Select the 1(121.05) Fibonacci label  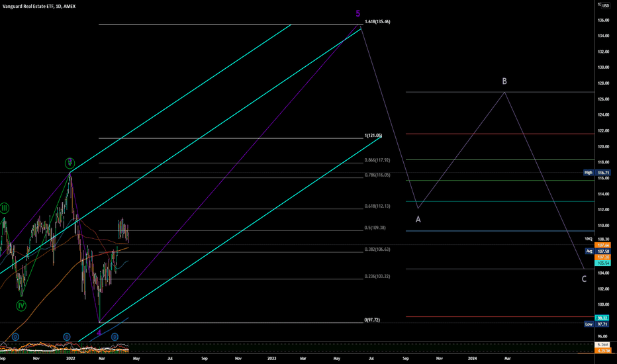373,136
